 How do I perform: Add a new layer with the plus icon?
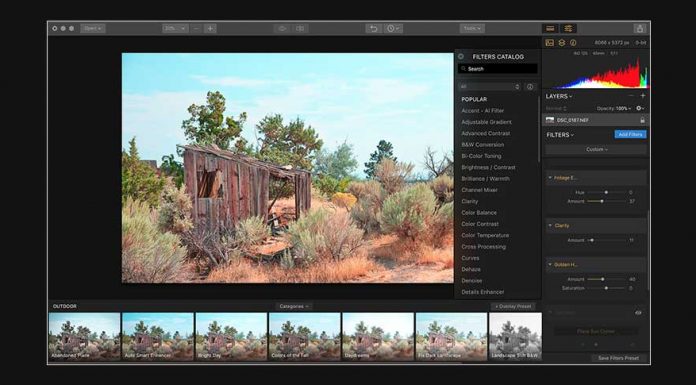(x=643, y=95)
